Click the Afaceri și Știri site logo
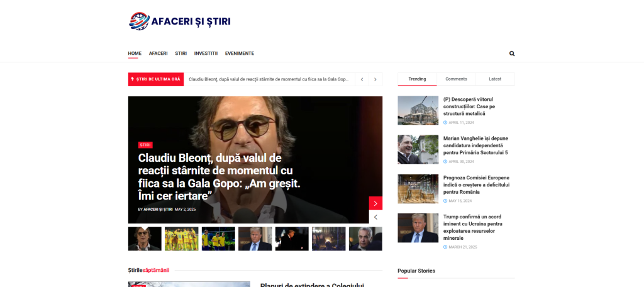The image size is (644, 287). coord(180,21)
